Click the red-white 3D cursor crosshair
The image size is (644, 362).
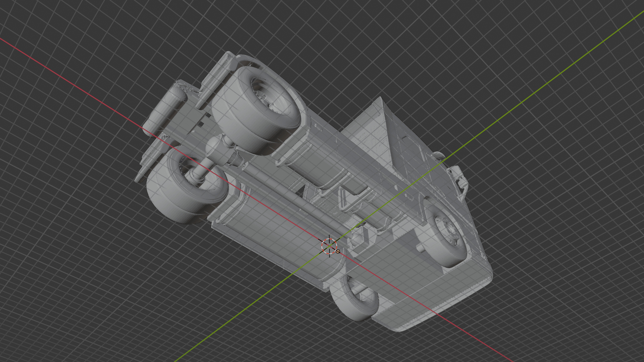pyautogui.click(x=329, y=246)
